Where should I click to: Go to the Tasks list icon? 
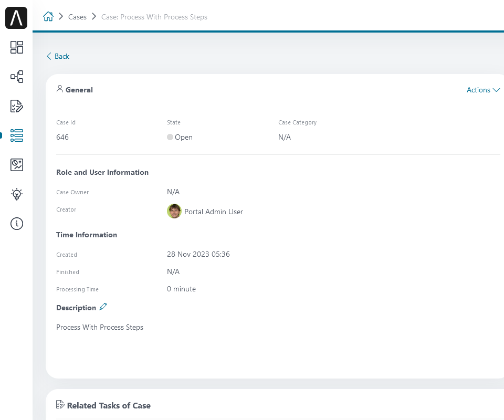[17, 106]
